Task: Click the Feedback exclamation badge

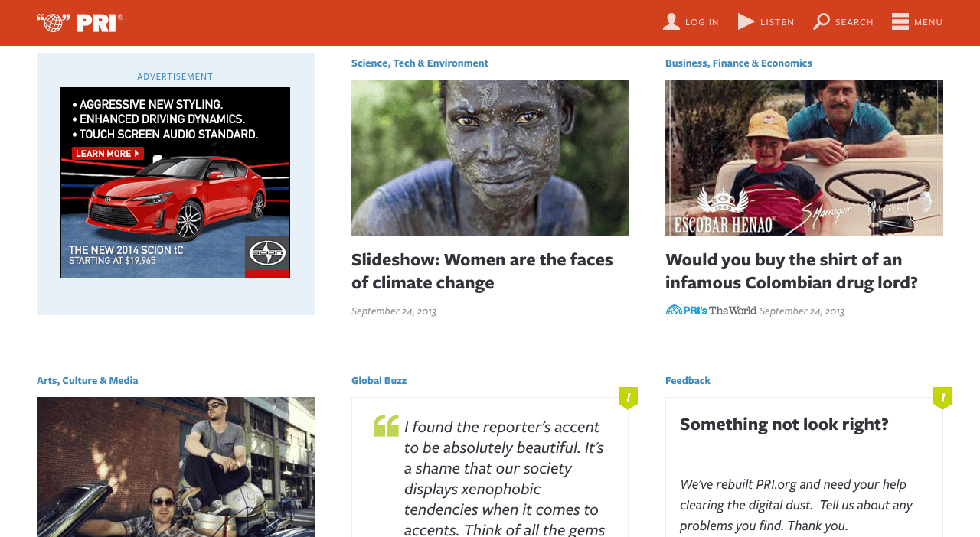Action: [942, 398]
